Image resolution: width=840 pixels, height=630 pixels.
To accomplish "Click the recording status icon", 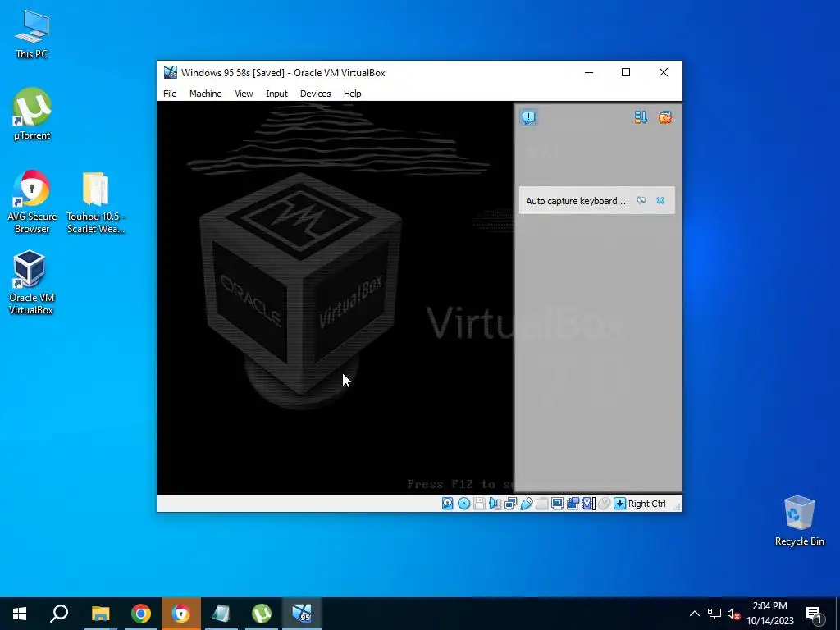I will pos(573,504).
